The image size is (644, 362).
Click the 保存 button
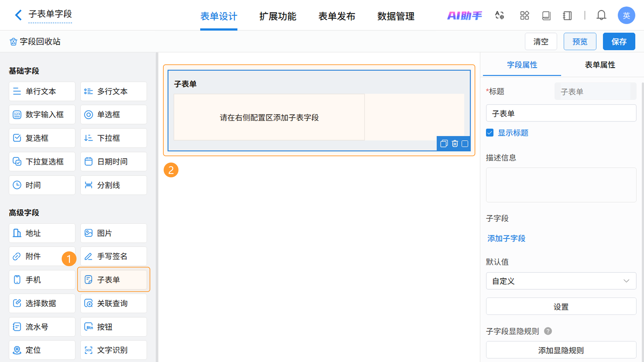619,41
